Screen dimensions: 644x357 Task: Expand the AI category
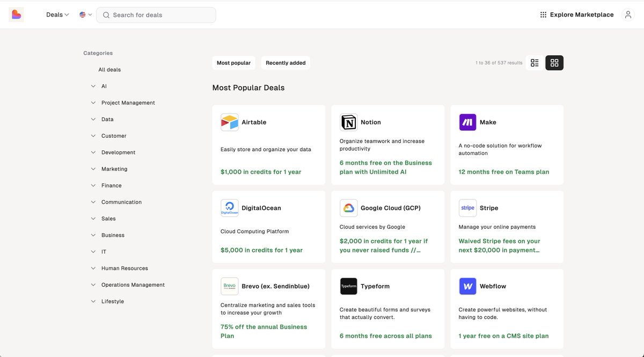coord(93,86)
